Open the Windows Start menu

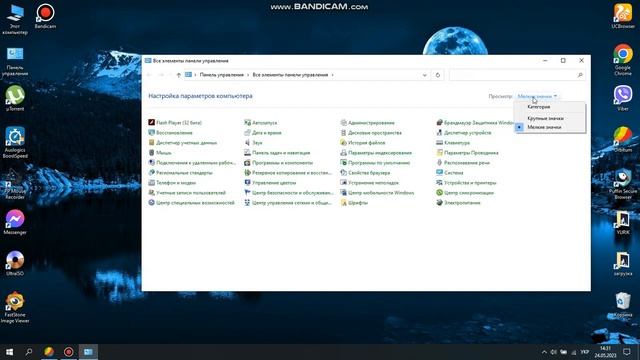[9, 352]
